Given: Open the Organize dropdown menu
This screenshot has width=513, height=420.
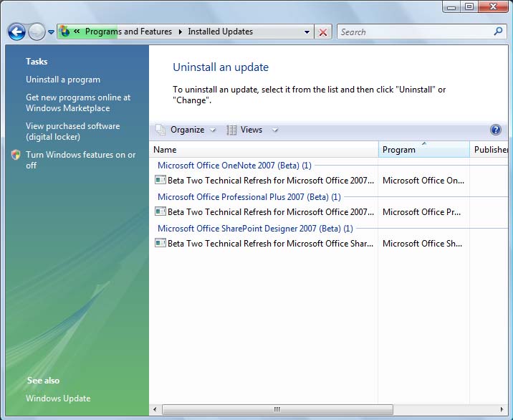Looking at the screenshot, I should 186,130.
